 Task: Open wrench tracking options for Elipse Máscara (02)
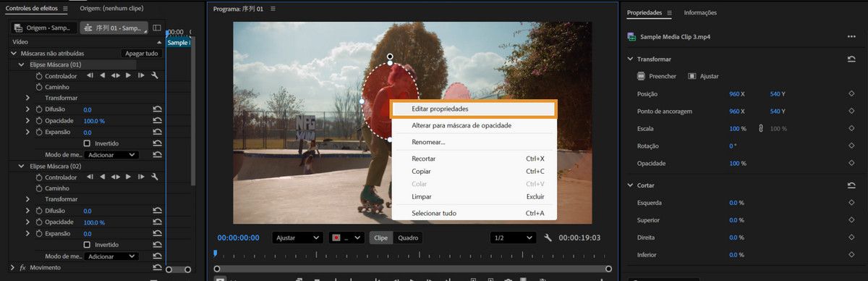click(x=154, y=177)
